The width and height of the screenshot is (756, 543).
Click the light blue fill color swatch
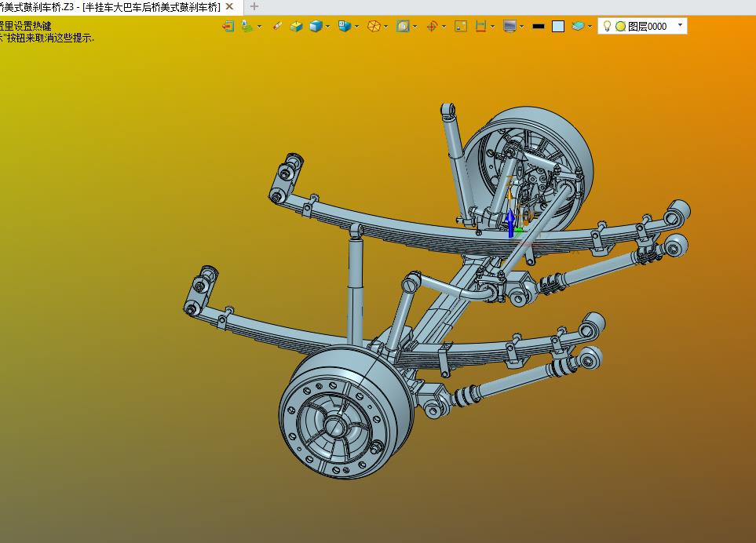point(557,26)
